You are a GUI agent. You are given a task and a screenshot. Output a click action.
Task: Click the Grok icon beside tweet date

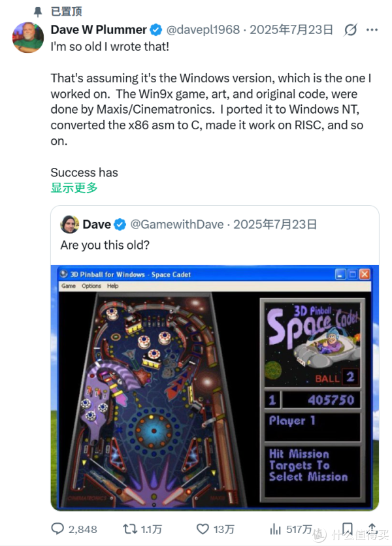pyautogui.click(x=350, y=30)
